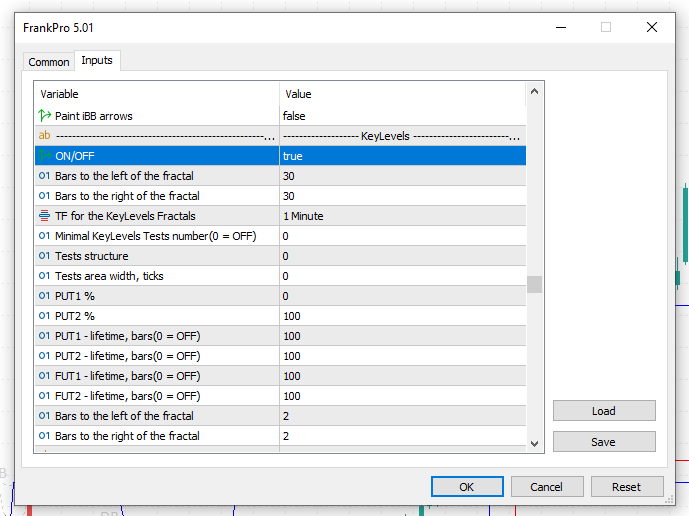Toggle the ON/OFF value set to true
This screenshot has height=516, width=689.
click(x=401, y=156)
